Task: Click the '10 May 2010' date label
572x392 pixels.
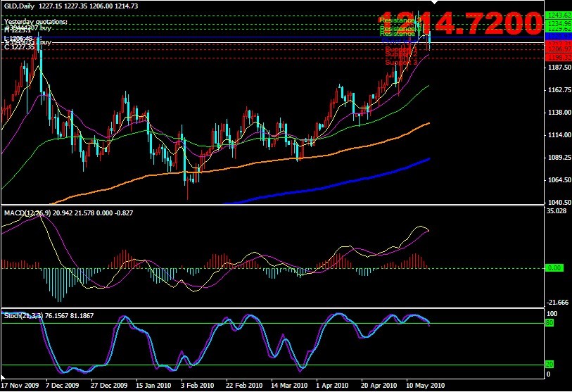Action: [x=425, y=386]
